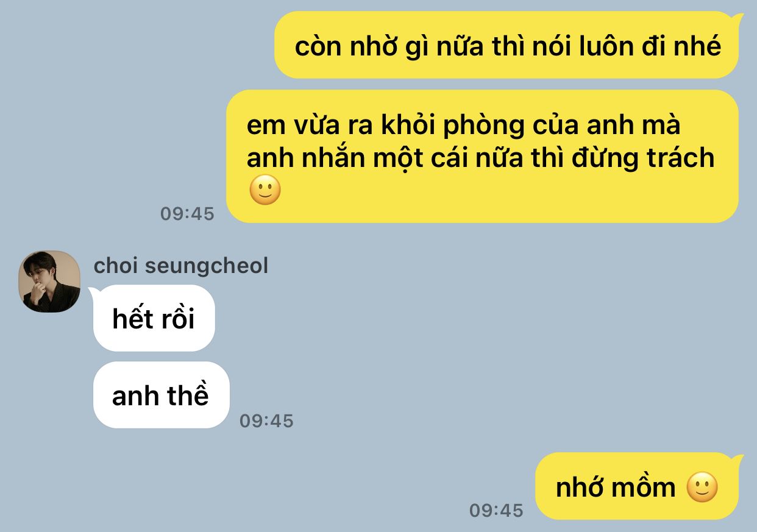Open choi seungcheol's profile picture
The width and height of the screenshot is (757, 532).
point(49,282)
